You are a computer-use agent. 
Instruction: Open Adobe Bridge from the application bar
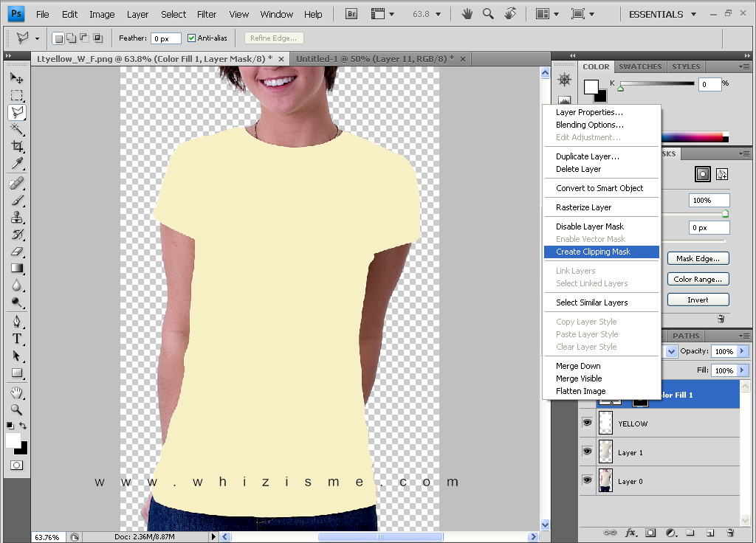coord(350,13)
